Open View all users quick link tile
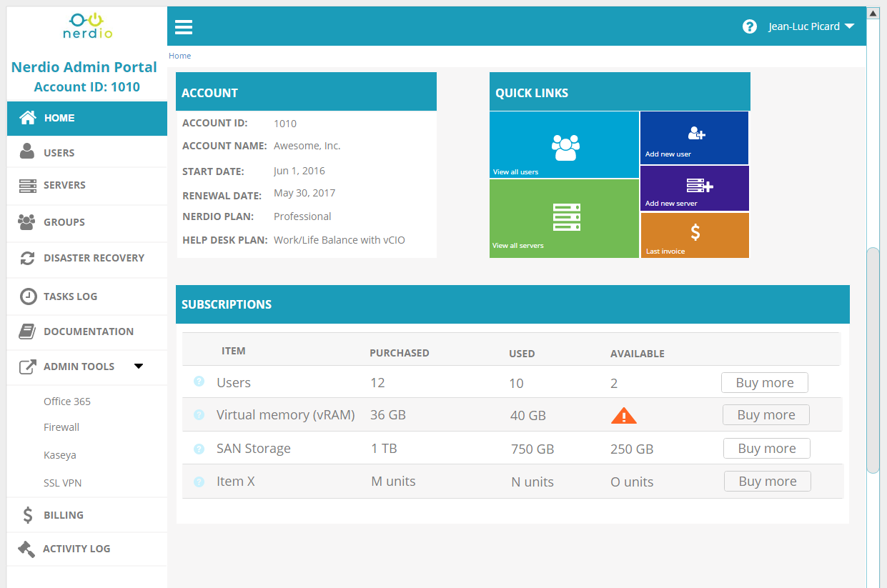This screenshot has height=588, width=887. click(564, 145)
